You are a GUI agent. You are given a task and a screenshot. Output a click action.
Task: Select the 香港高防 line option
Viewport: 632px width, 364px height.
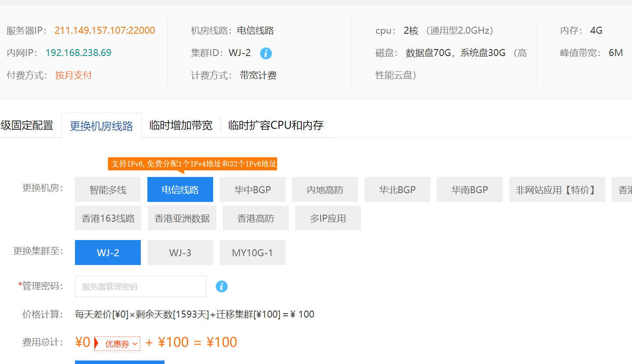point(255,218)
